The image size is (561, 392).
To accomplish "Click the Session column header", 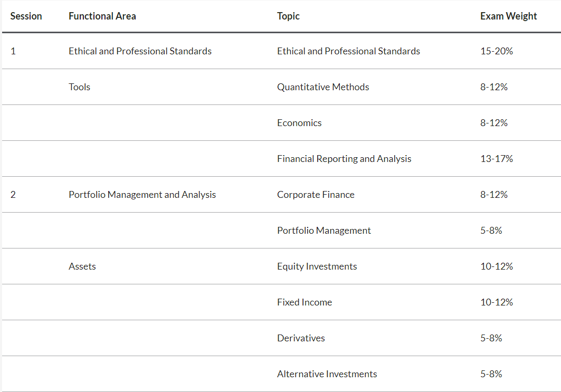I will (26, 16).
